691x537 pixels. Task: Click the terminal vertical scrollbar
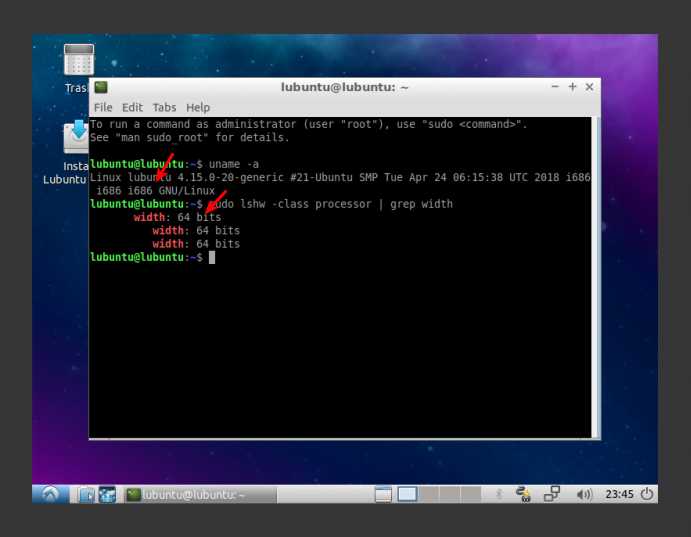(595, 277)
